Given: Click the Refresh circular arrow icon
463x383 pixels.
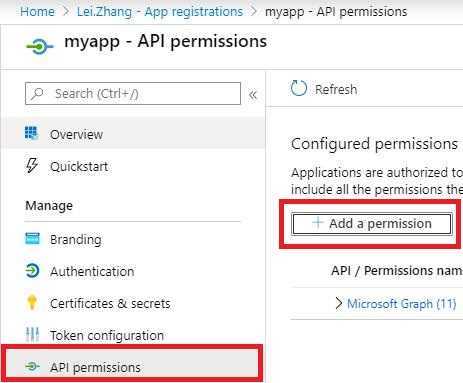Looking at the screenshot, I should 298,89.
